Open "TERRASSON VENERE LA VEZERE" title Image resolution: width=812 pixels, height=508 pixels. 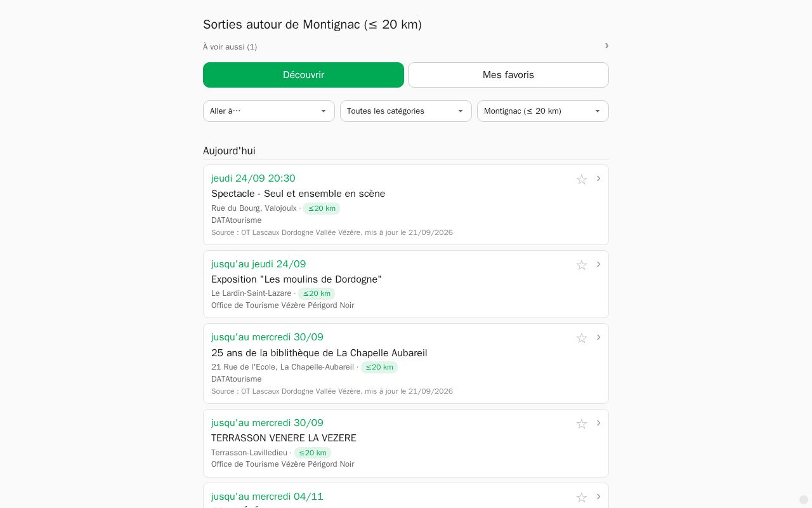pyautogui.click(x=284, y=438)
